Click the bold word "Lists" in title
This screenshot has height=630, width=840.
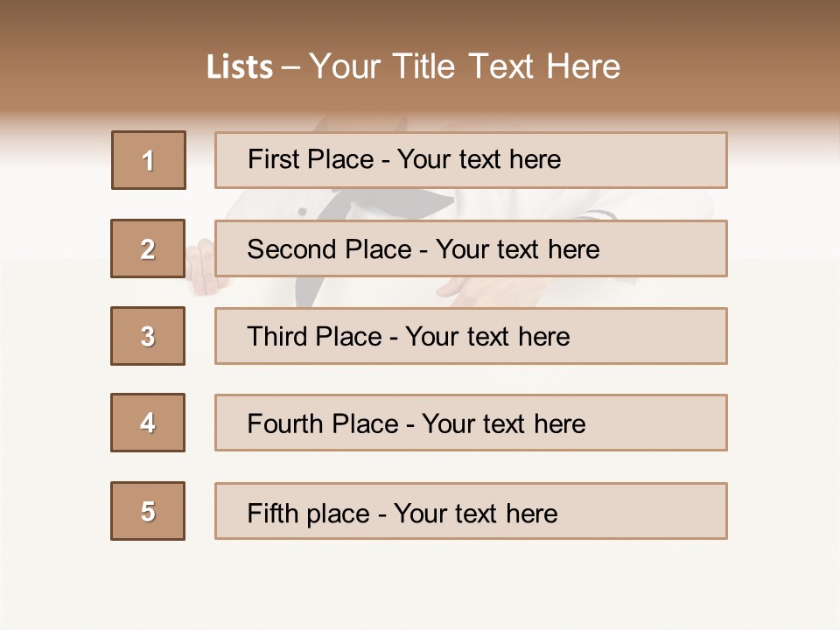(240, 67)
